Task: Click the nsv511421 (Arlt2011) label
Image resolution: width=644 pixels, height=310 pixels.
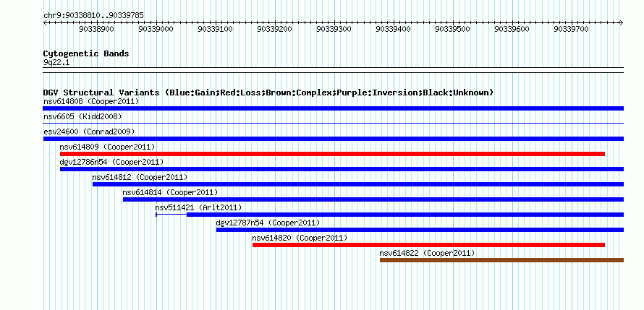Action: click(x=198, y=207)
